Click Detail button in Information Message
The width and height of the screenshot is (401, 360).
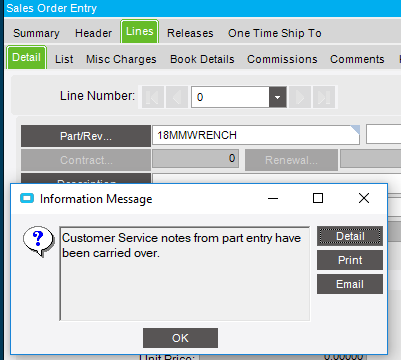pos(350,236)
